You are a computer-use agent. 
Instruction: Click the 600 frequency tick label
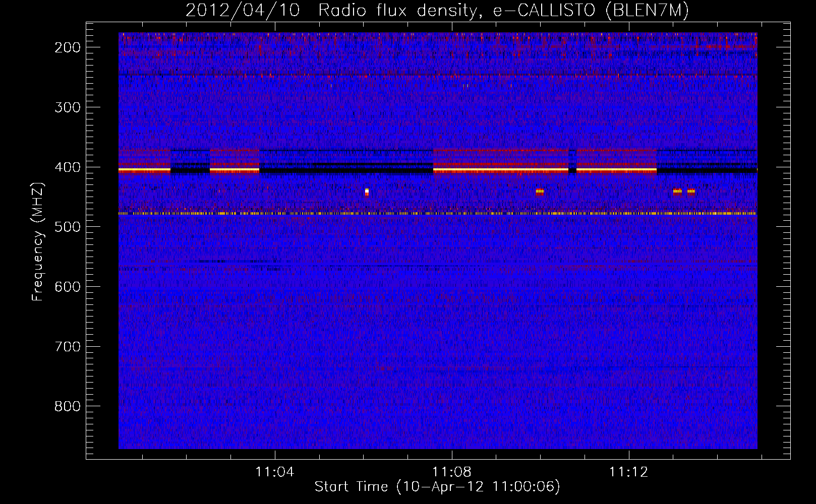(x=67, y=287)
